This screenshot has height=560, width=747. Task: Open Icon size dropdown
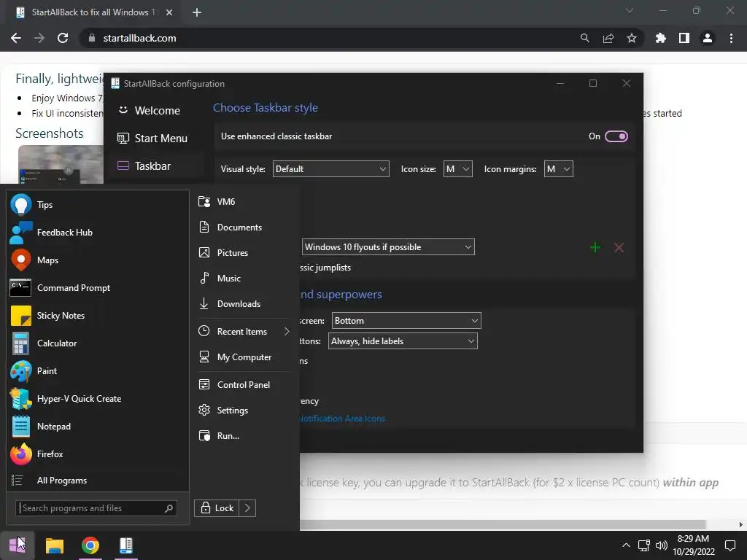[x=458, y=169]
